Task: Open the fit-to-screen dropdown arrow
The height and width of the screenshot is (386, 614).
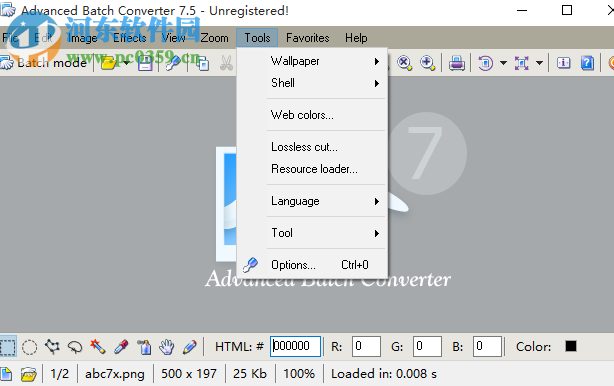Action: pyautogui.click(x=540, y=63)
